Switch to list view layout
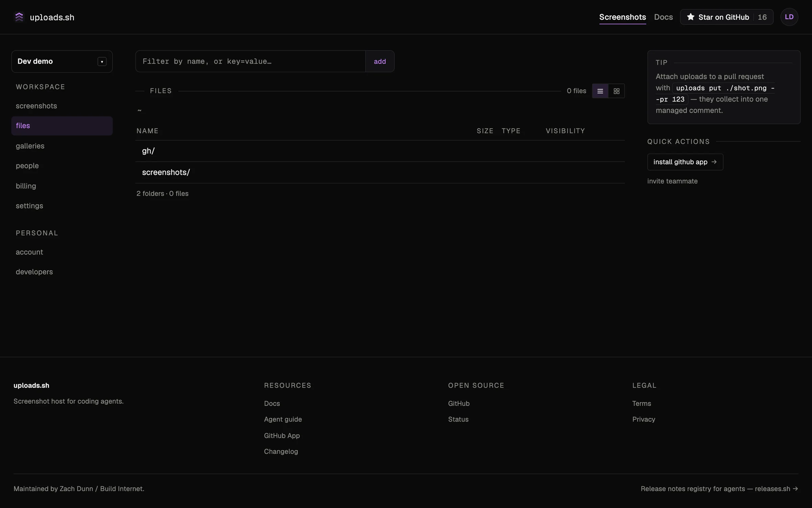 click(x=600, y=91)
